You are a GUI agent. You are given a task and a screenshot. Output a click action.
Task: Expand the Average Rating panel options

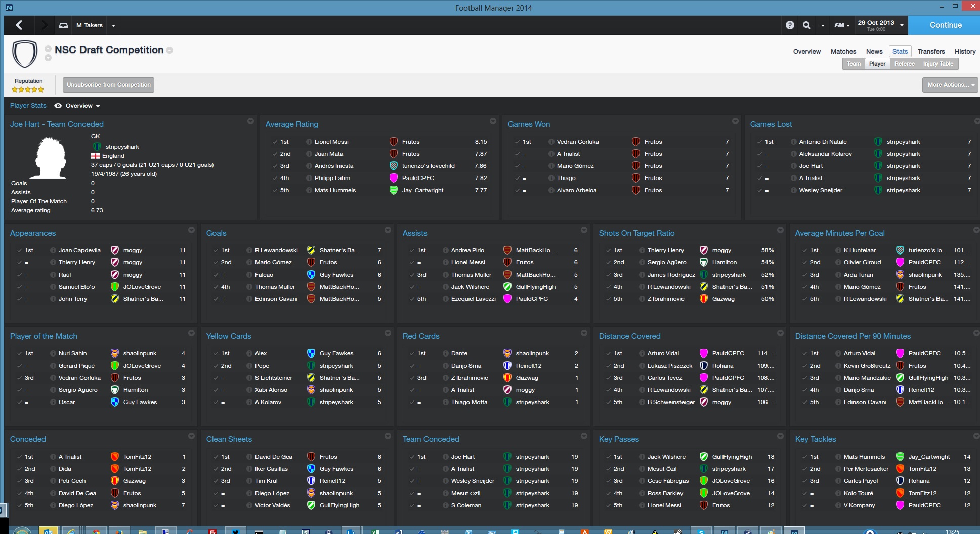[493, 121]
